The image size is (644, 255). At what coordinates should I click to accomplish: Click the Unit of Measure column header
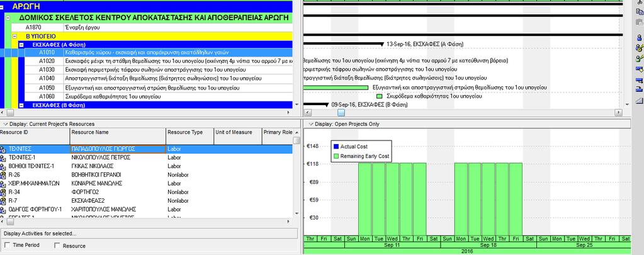pos(238,136)
